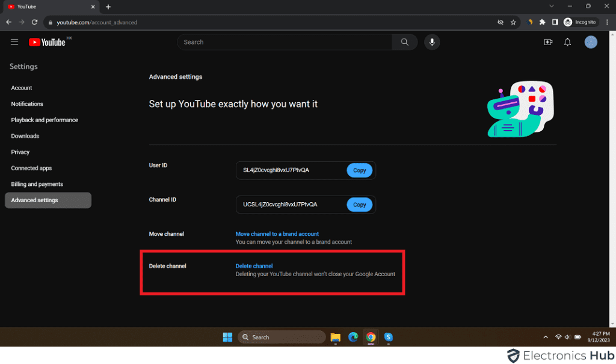Click the search magnifying glass icon

pos(404,42)
